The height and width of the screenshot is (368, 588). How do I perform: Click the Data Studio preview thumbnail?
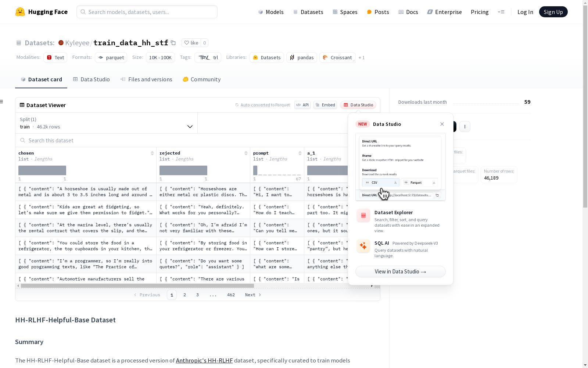coord(401,167)
